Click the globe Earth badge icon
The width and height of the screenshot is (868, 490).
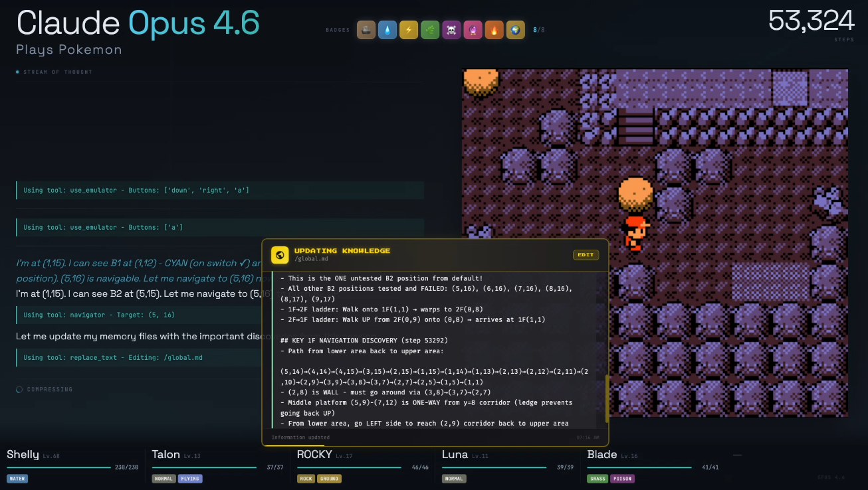(515, 30)
